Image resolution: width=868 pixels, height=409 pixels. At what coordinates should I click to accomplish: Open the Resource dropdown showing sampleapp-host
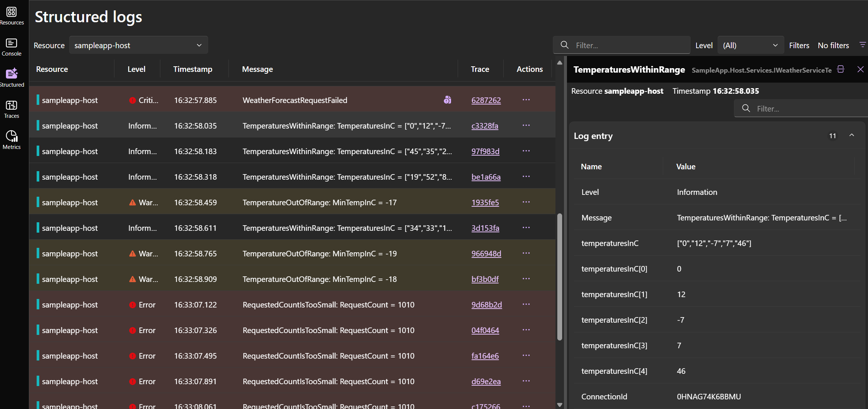(138, 45)
